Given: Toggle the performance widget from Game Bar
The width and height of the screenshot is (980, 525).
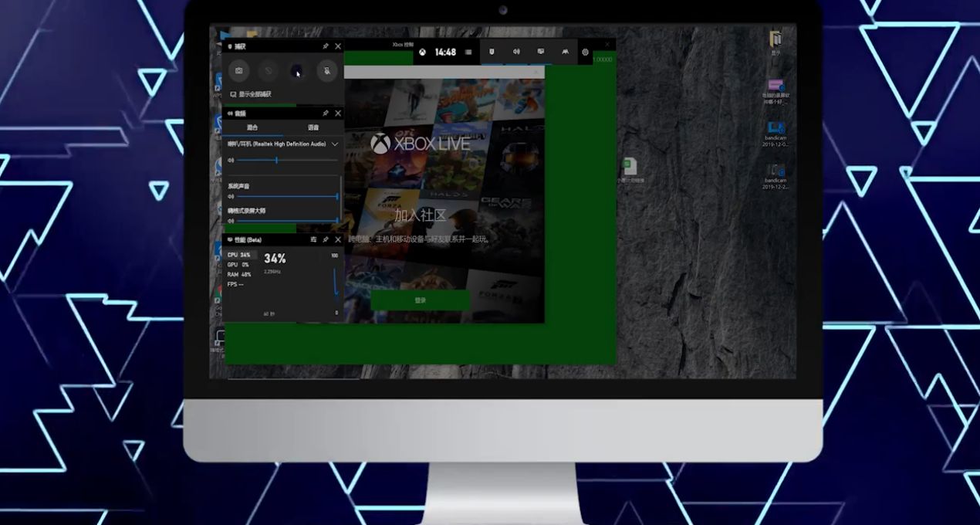Looking at the screenshot, I should [541, 52].
